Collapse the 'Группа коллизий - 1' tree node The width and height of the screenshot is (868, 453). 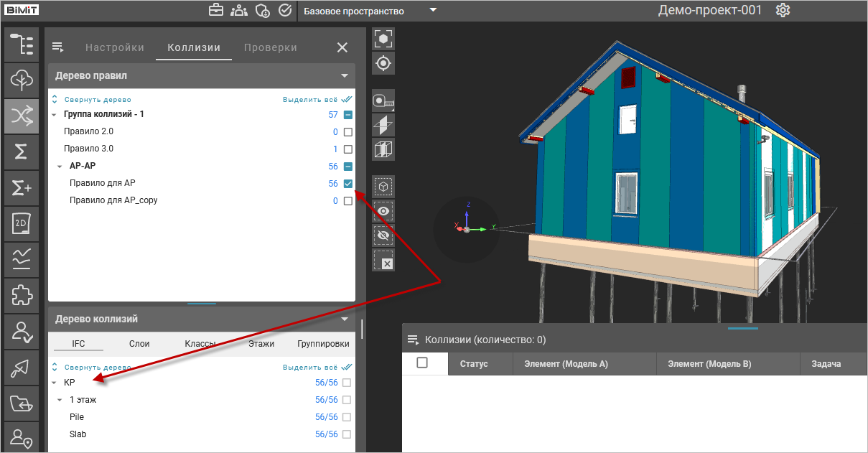pos(54,115)
